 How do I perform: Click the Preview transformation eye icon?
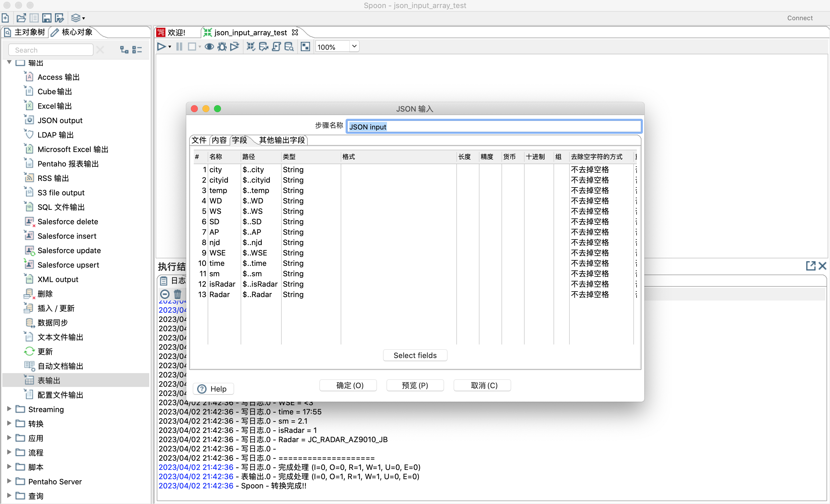click(209, 47)
